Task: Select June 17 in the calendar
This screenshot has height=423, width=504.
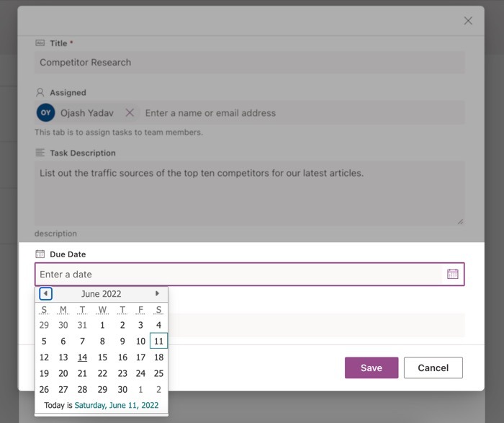Action: [x=140, y=357]
